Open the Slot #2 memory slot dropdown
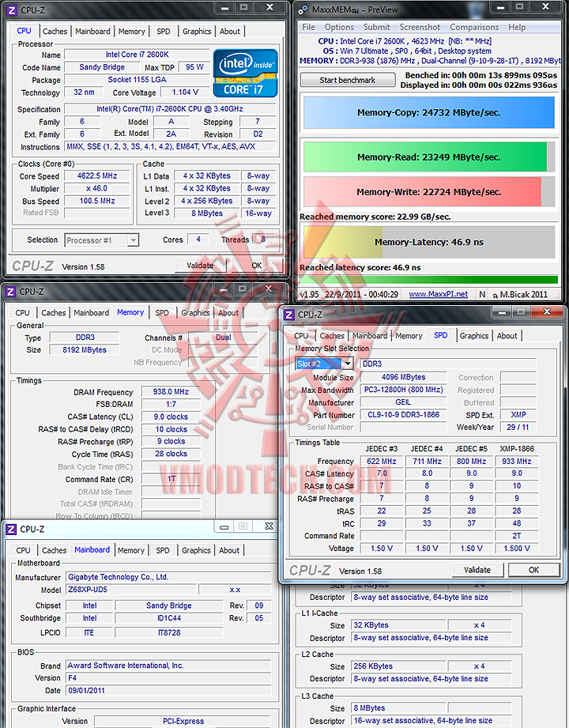 click(x=325, y=364)
